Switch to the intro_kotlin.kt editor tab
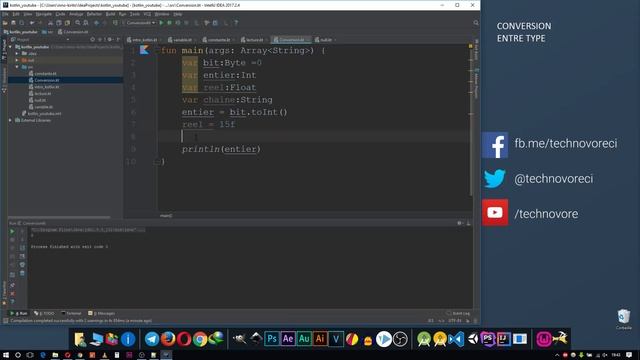640x360 pixels. point(145,40)
